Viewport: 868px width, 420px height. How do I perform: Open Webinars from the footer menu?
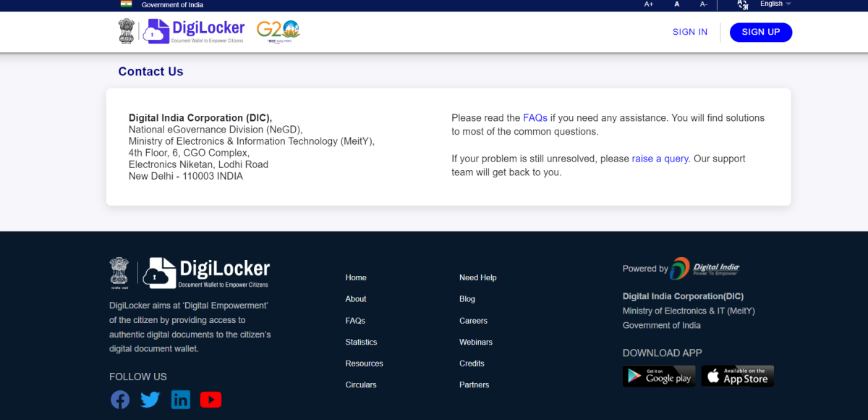click(476, 342)
